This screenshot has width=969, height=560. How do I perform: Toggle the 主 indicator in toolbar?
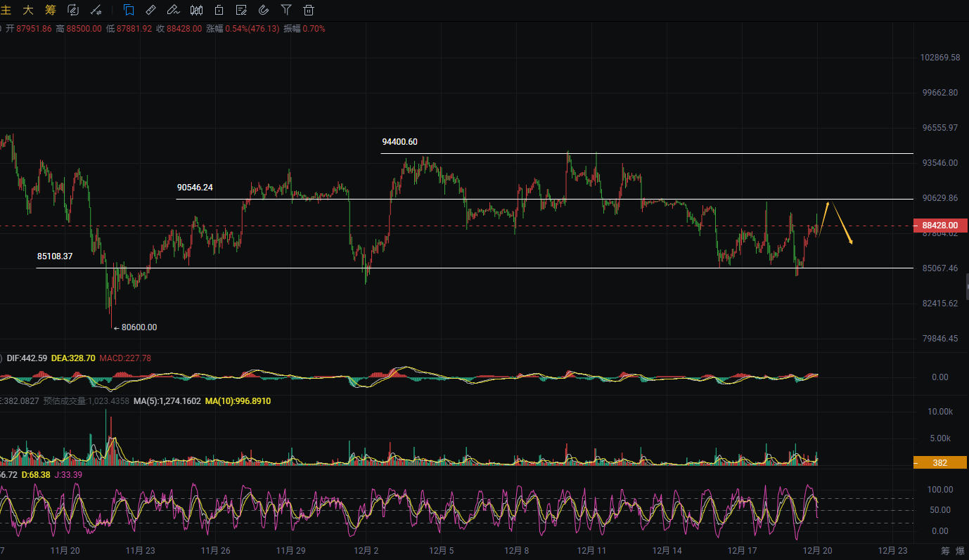coord(7,10)
